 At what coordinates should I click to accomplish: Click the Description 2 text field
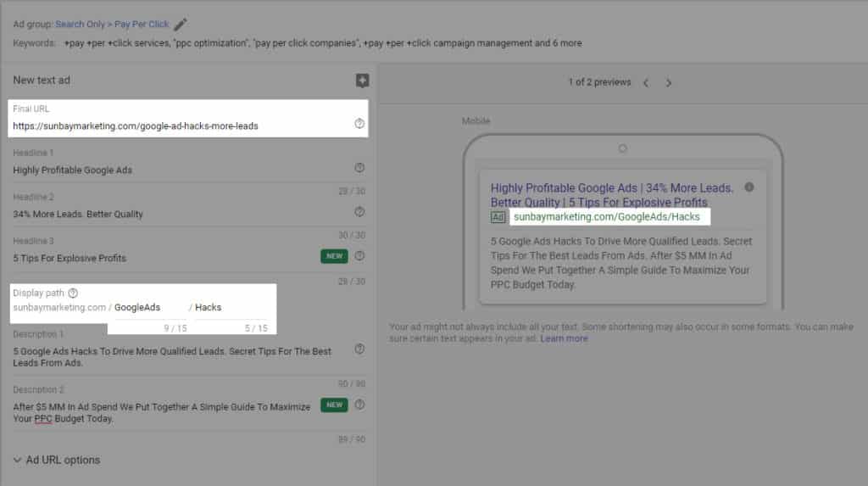pyautogui.click(x=165, y=413)
